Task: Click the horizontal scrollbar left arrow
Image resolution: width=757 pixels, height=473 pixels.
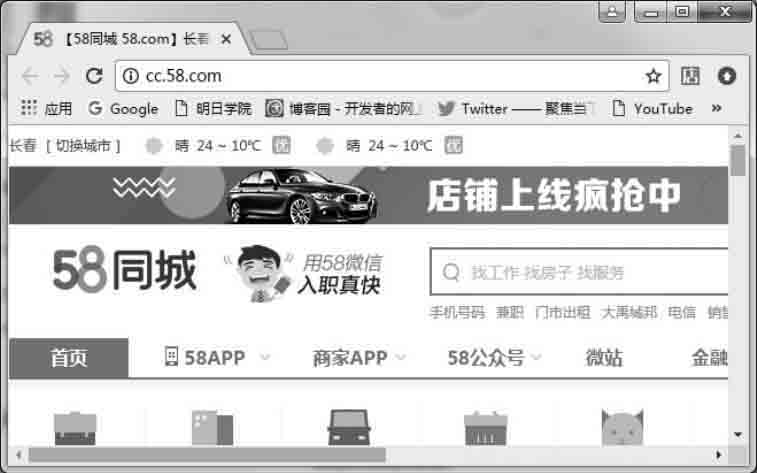Action: 18,455
